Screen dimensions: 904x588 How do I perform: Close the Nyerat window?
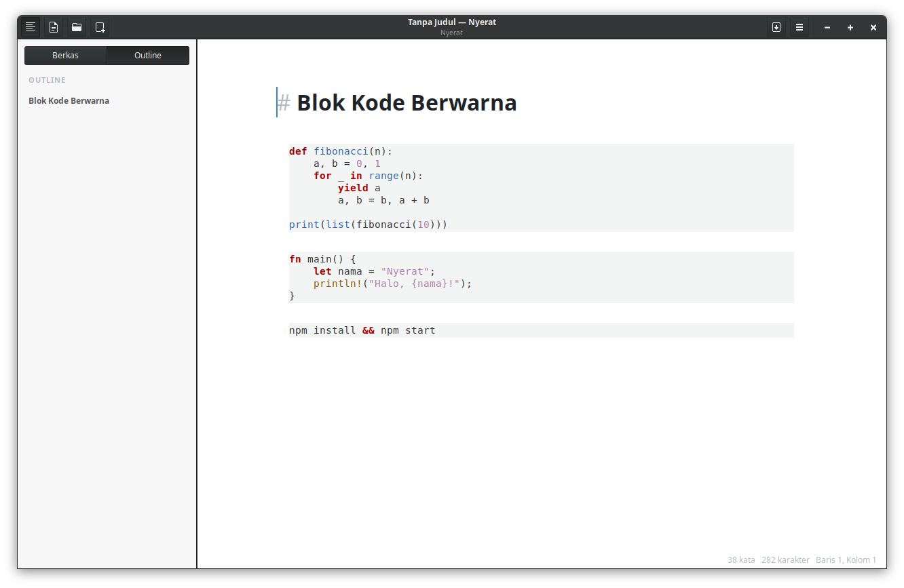873,28
